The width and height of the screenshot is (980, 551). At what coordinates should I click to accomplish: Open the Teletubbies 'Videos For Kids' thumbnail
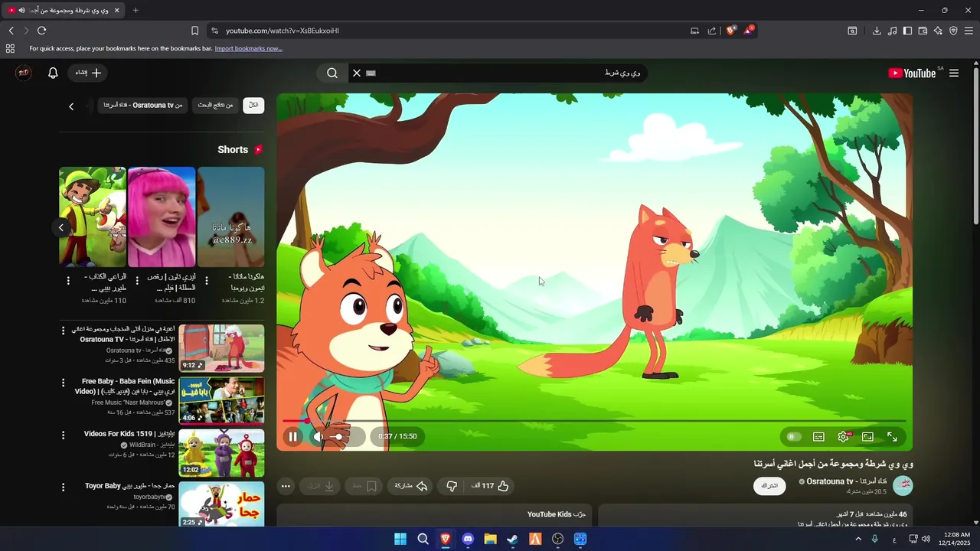[x=221, y=453]
